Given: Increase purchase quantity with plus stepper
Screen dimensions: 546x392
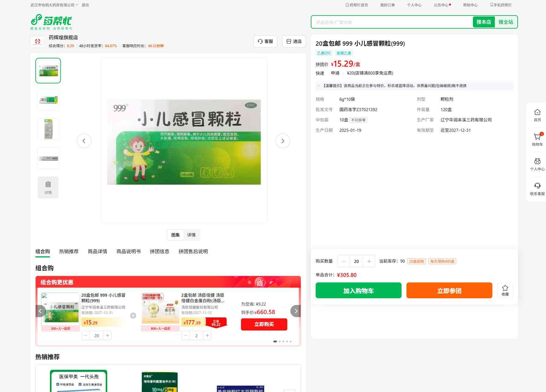Looking at the screenshot, I should [x=369, y=261].
